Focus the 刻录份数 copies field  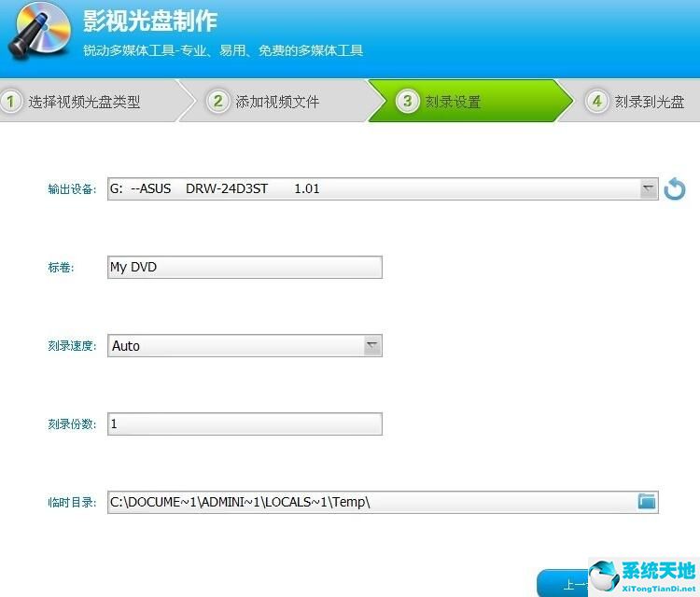point(245,423)
